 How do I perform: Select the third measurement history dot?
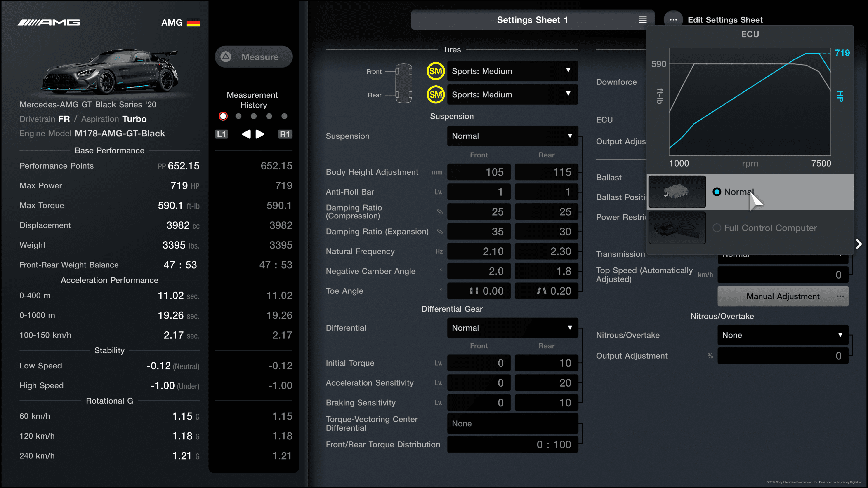pos(254,116)
